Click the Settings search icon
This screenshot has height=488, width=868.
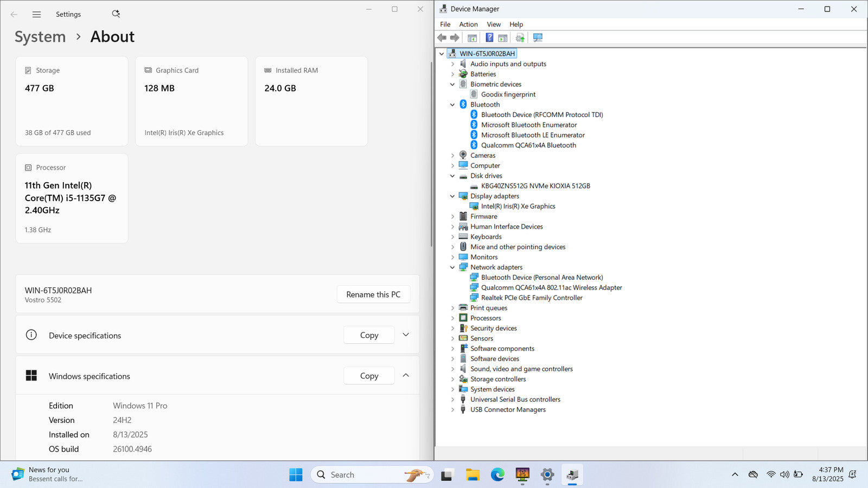tap(116, 14)
